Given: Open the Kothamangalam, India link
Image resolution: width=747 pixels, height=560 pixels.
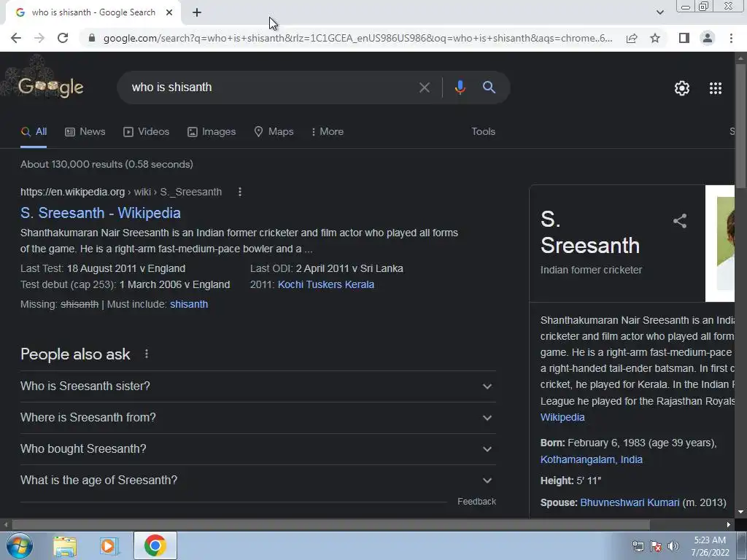Looking at the screenshot, I should pos(591,459).
